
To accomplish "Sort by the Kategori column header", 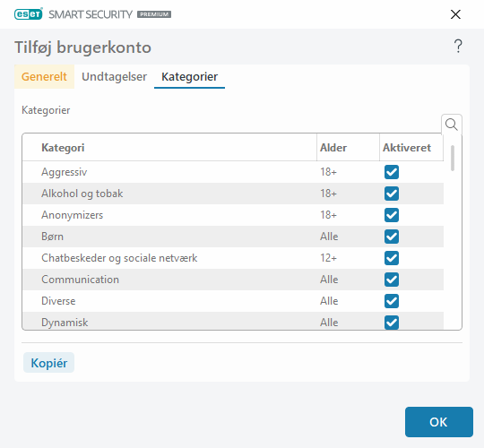I will click(169, 148).
